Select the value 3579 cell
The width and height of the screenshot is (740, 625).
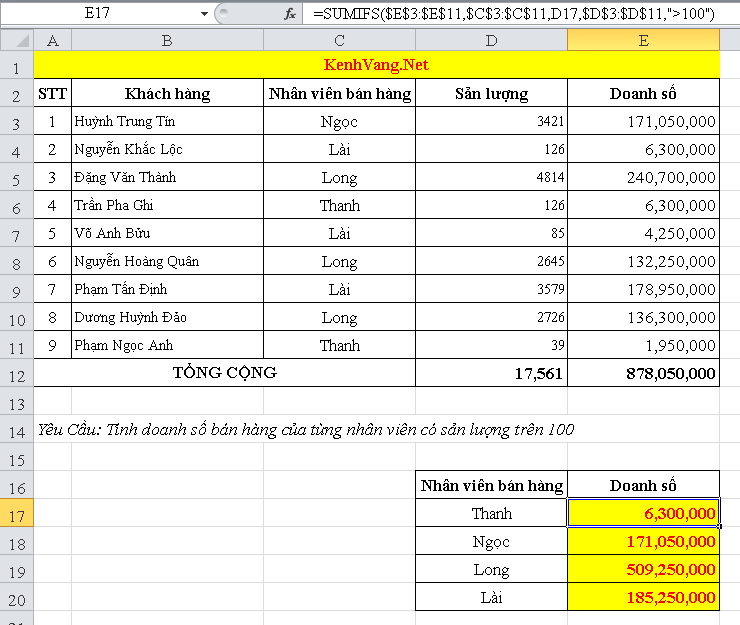point(491,289)
